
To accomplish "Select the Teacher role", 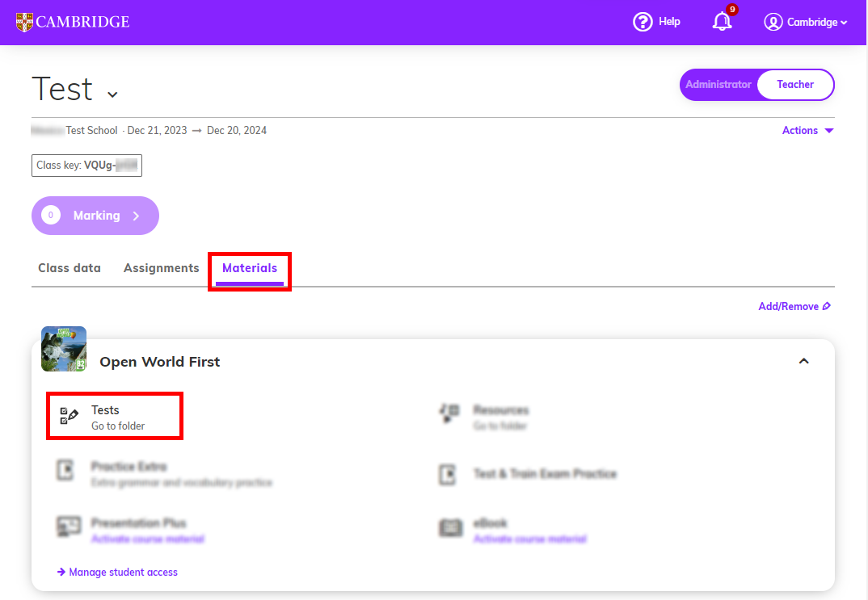I will pos(795,85).
